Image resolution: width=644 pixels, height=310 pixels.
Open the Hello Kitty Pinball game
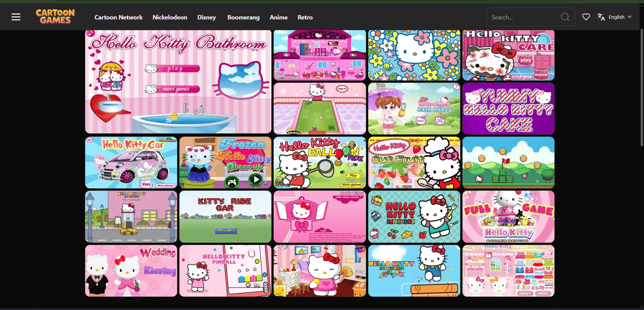point(225,271)
